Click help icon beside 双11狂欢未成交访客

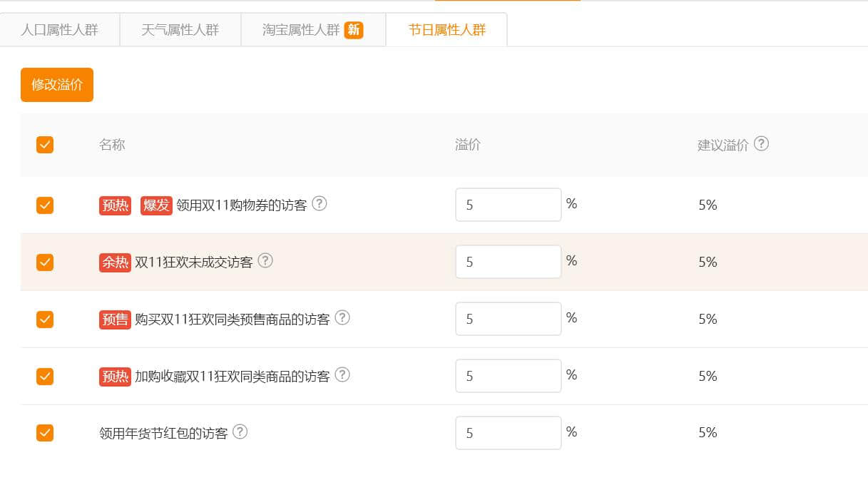pyautogui.click(x=265, y=261)
